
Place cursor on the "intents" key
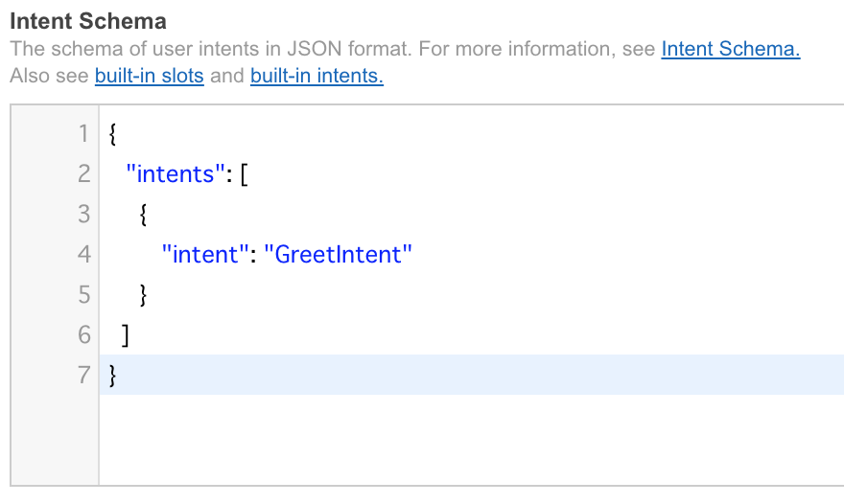175,174
